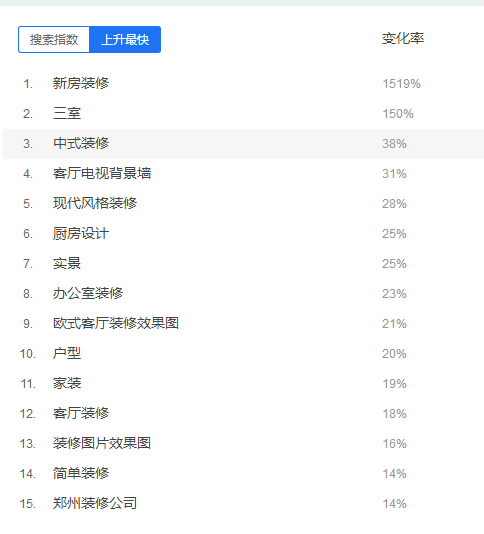Select the 1519% change rate value
The image size is (484, 534).
coord(402,84)
